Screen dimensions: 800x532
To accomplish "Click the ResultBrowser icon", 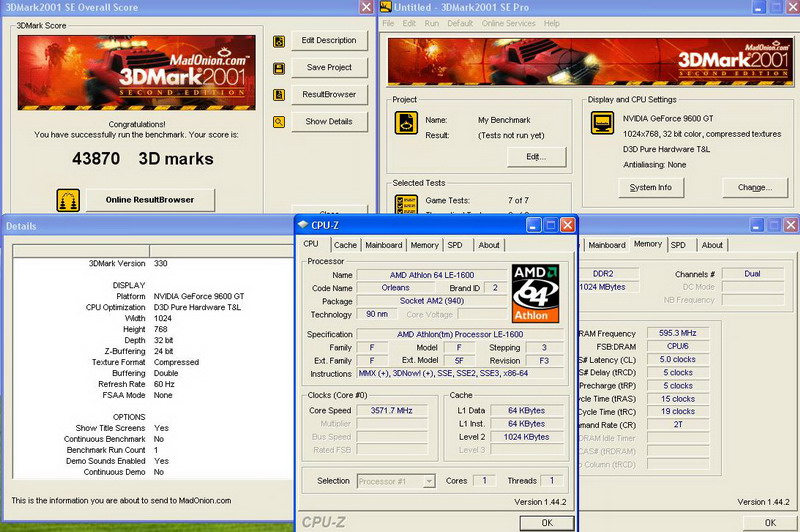I will click(279, 95).
